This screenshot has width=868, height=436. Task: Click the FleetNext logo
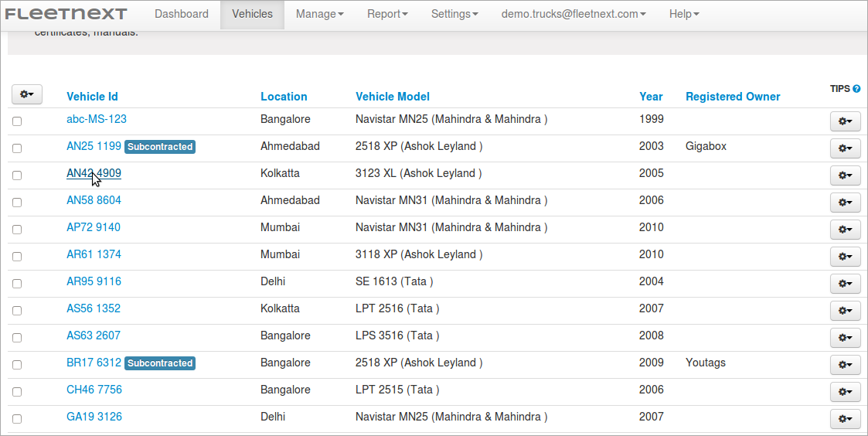[66, 14]
